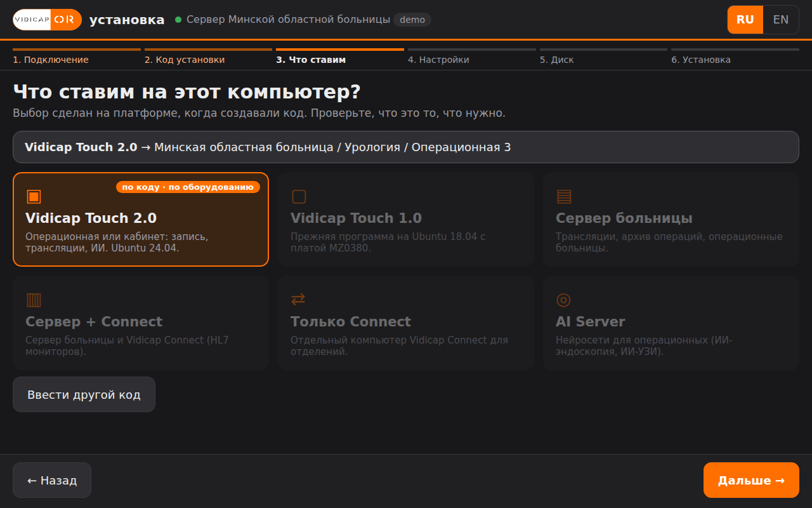This screenshot has width=812, height=508.
Task: Choose the AI Server title
Action: coord(591,321)
